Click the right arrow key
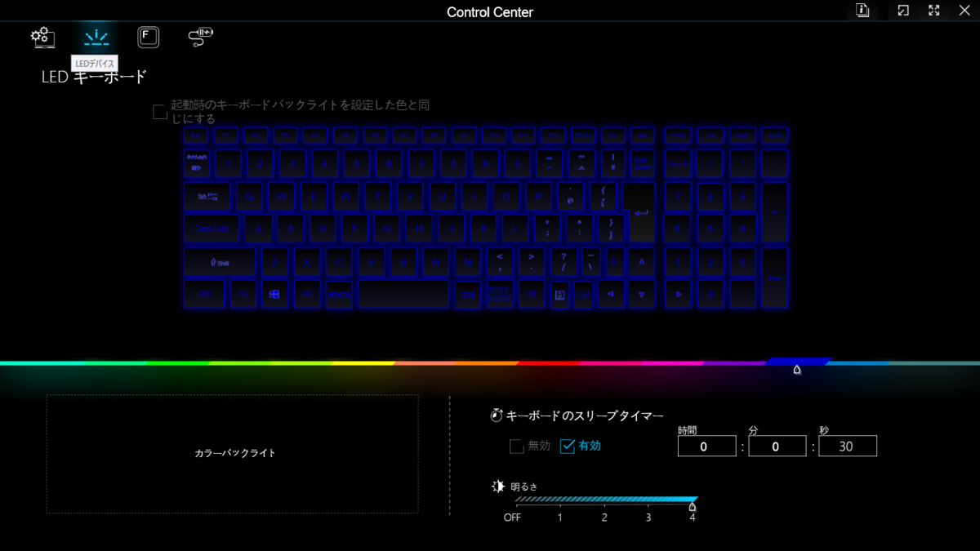Screen dimensions: 980x551 [x=678, y=295]
